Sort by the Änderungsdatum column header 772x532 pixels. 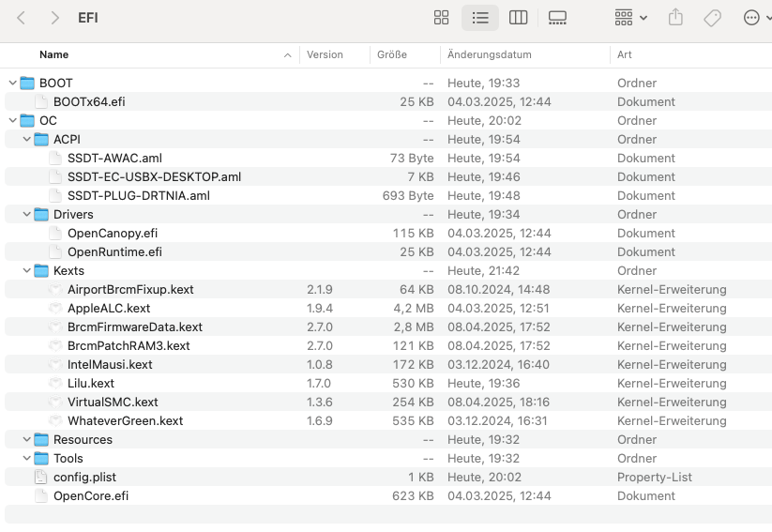(490, 54)
